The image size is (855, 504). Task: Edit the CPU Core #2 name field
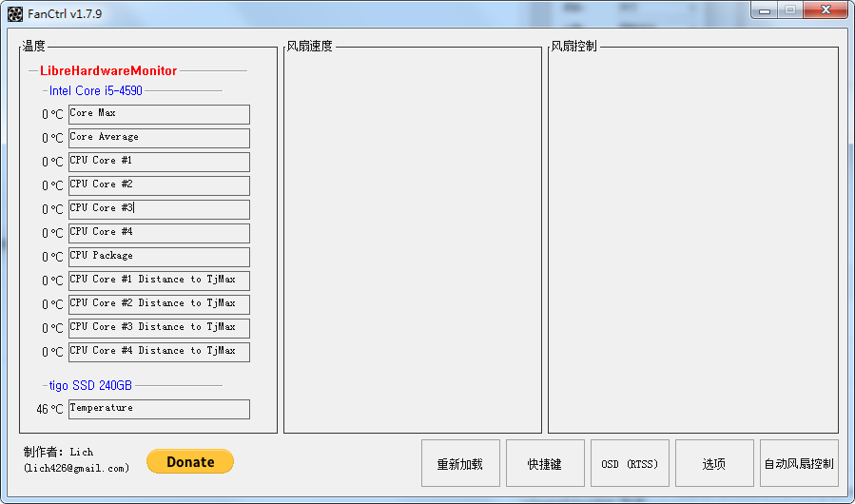point(159,185)
